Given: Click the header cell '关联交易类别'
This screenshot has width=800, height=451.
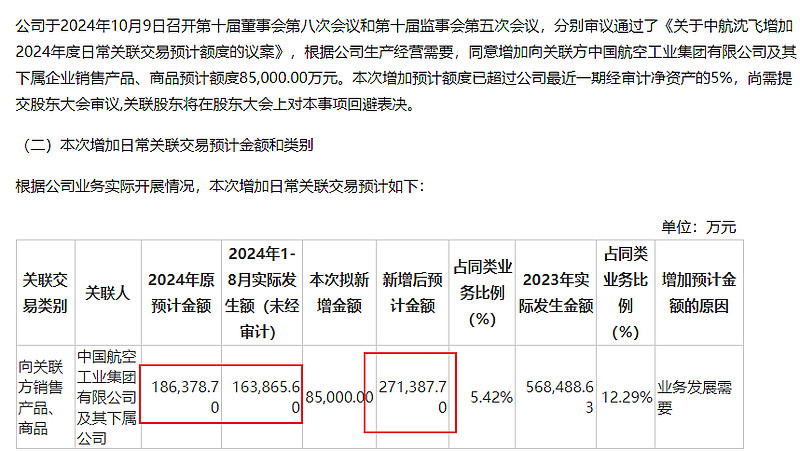Looking at the screenshot, I should 45,293.
